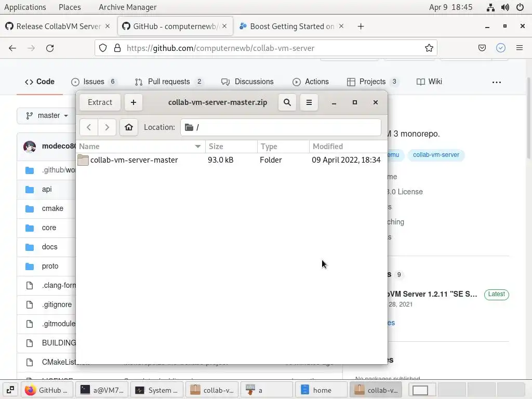Screen dimensions: 532x399
Task: Open the api folder on GitHub
Action: tap(47, 189)
